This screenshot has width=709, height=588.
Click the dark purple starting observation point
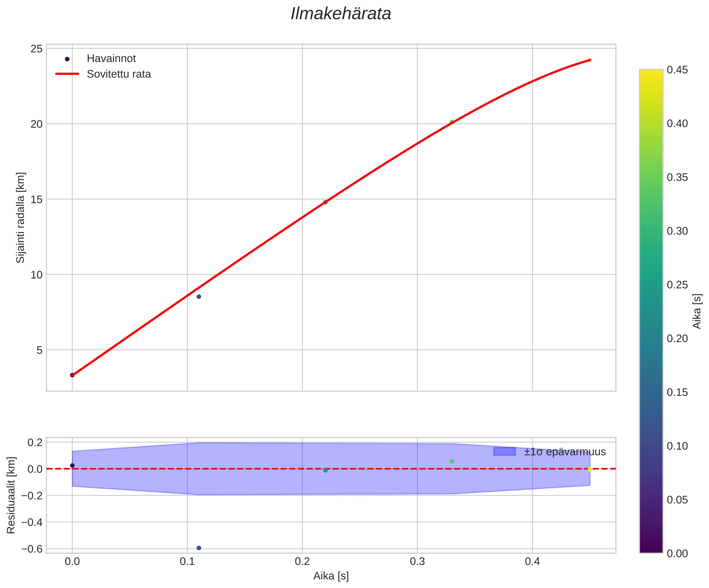click(x=72, y=375)
